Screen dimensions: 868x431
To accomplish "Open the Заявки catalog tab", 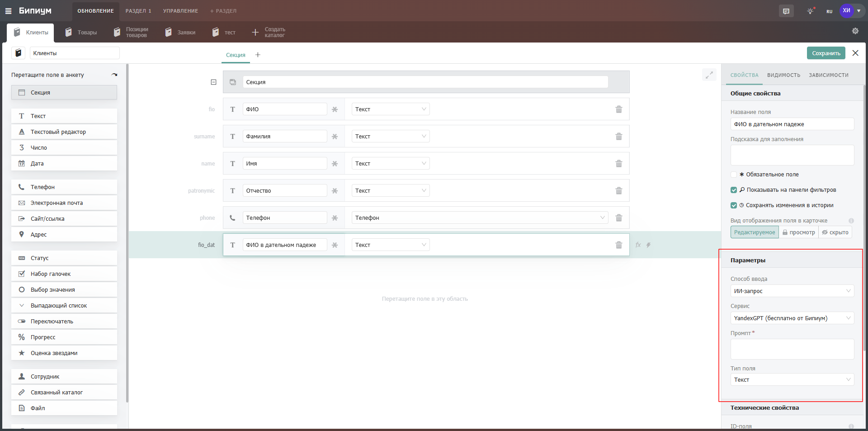I will pyautogui.click(x=181, y=33).
